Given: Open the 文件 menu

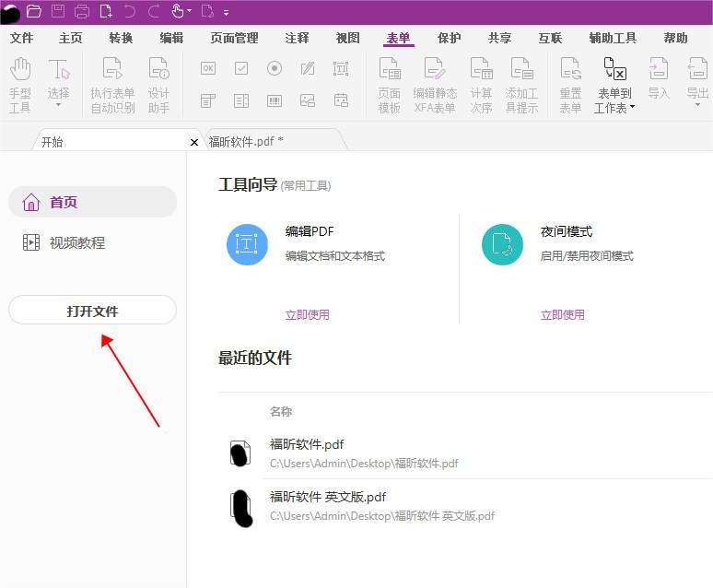Looking at the screenshot, I should click(21, 38).
